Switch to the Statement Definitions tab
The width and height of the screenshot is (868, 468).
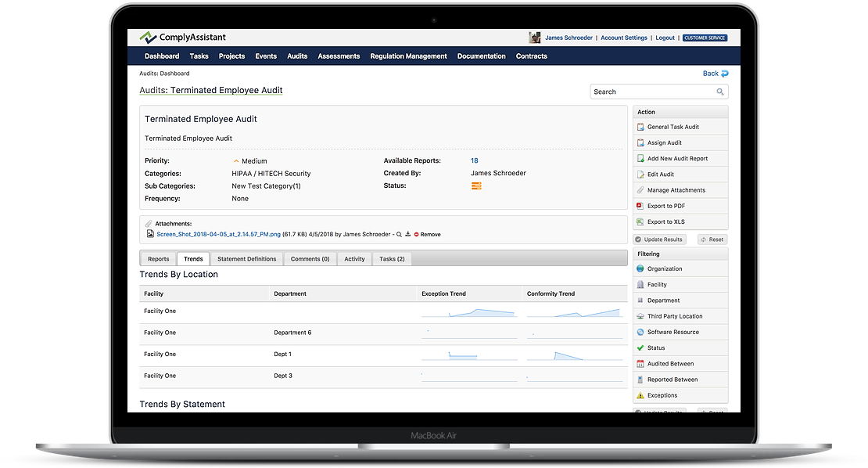(x=246, y=259)
